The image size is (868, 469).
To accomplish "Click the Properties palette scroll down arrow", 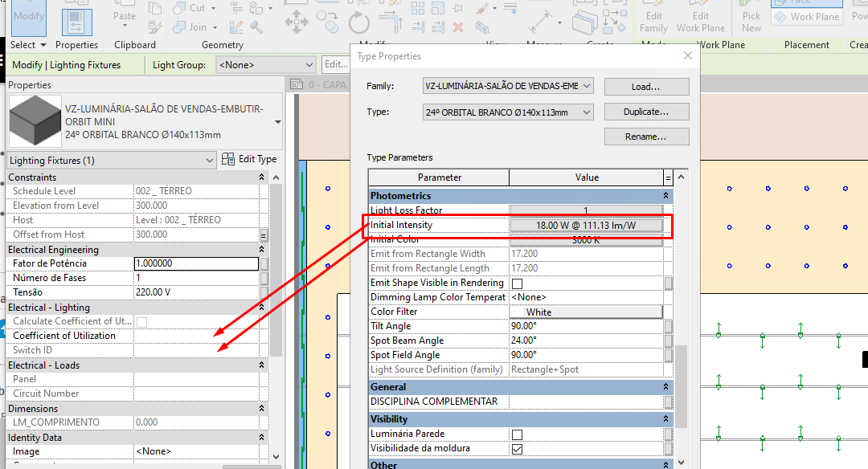I will point(276,458).
